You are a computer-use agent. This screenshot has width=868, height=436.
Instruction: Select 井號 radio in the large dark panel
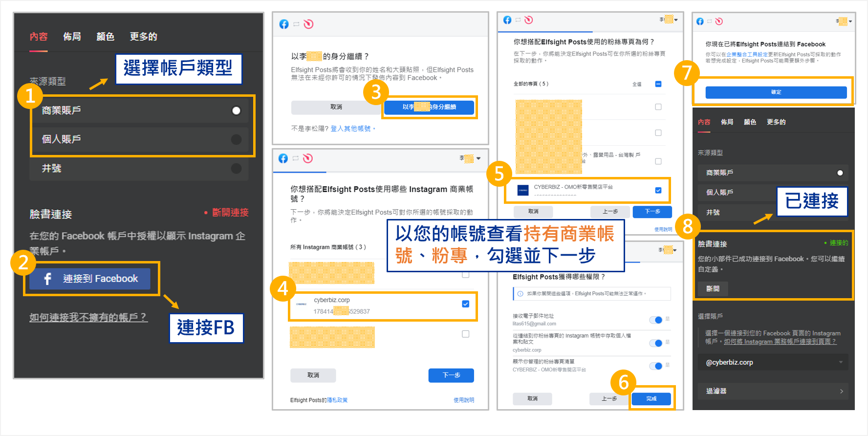coord(236,168)
